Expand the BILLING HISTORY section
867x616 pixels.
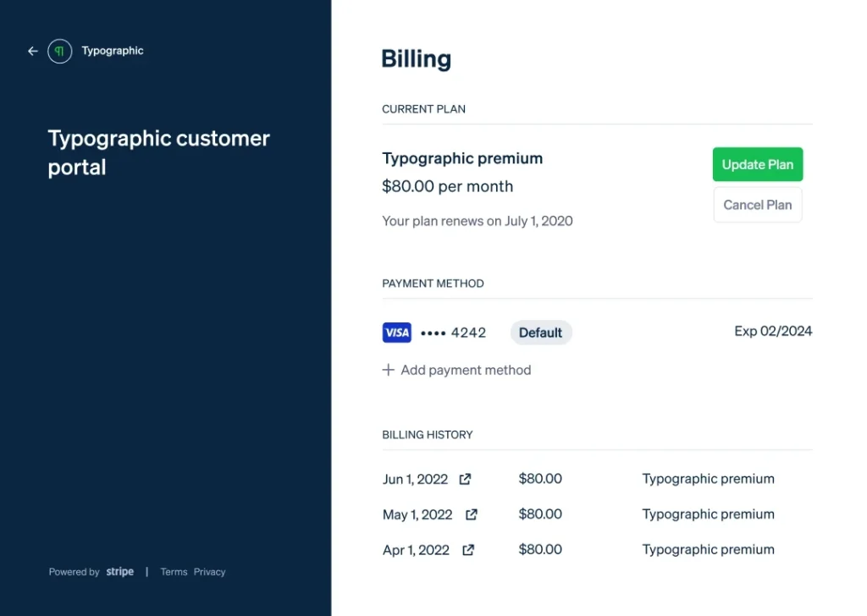tap(426, 434)
